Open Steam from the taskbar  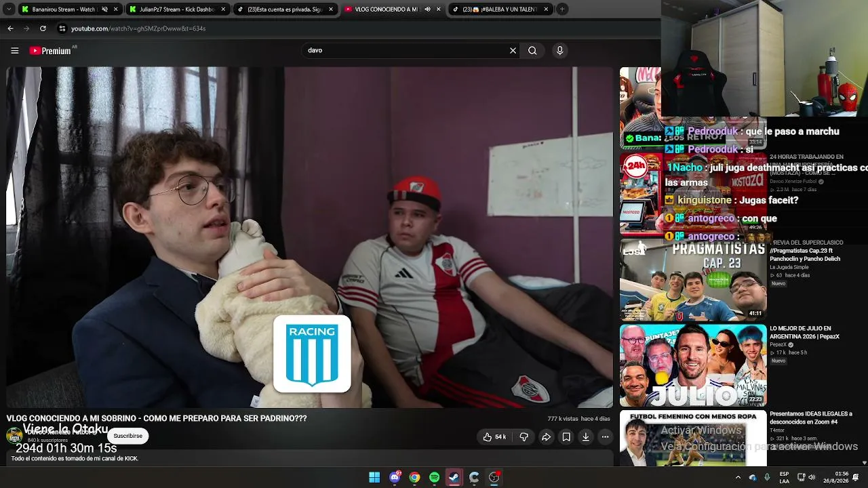(x=454, y=477)
